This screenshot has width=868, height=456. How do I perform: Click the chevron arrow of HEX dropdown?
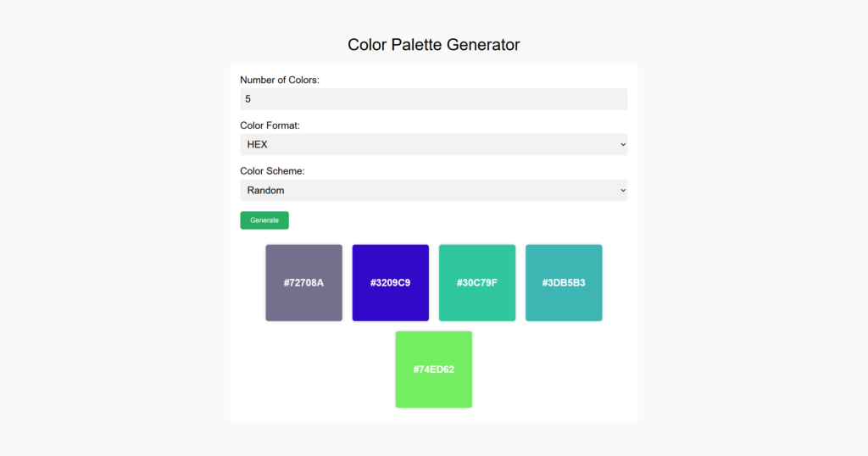tap(623, 145)
